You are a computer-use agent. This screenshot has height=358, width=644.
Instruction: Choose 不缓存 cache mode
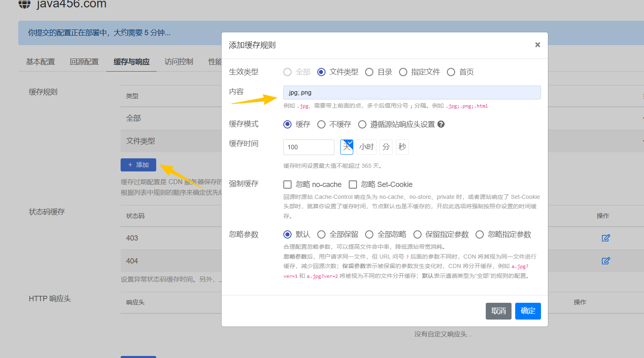(x=321, y=124)
